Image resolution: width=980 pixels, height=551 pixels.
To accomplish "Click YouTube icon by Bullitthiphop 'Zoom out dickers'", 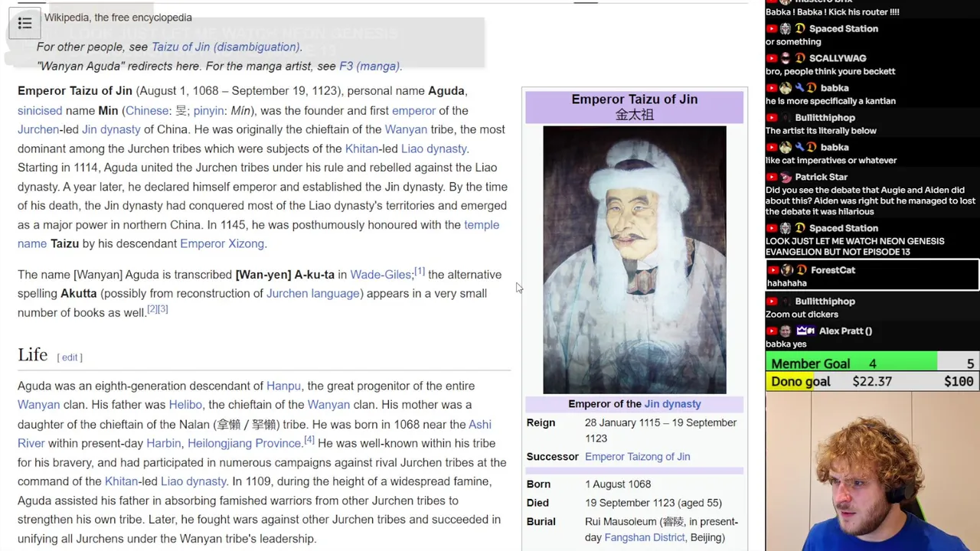I will coord(773,302).
